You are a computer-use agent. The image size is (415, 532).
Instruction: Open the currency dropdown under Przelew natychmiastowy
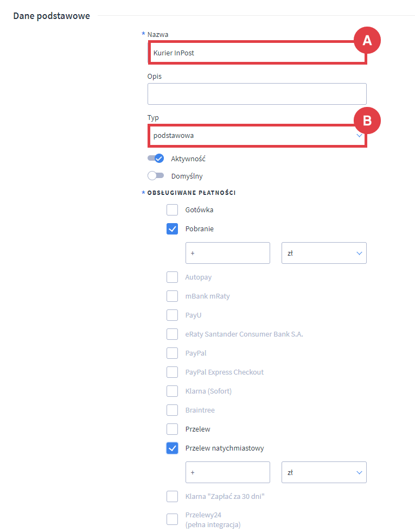pos(324,472)
